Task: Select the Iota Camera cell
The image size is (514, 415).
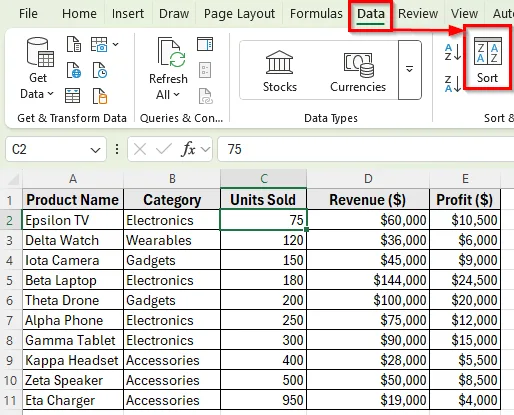Action: (73, 260)
